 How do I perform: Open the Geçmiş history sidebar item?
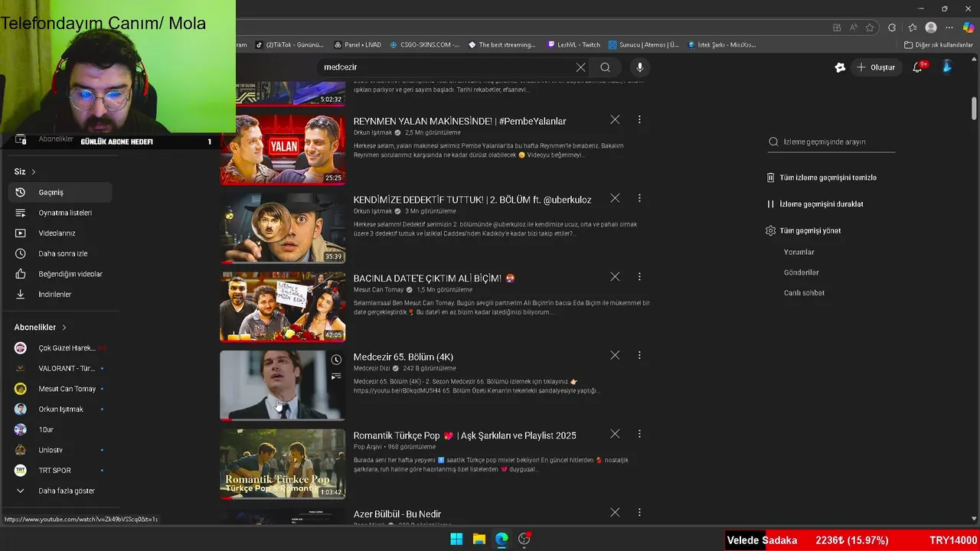(x=60, y=192)
